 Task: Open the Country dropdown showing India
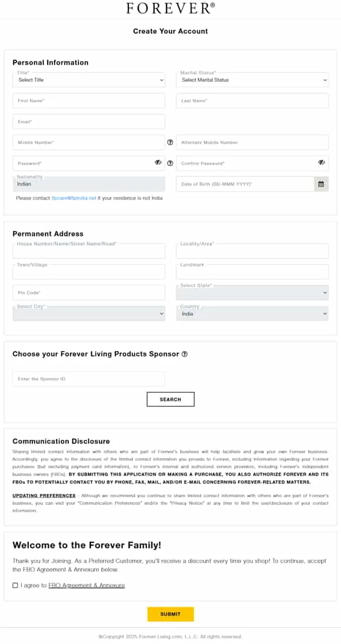[252, 313]
